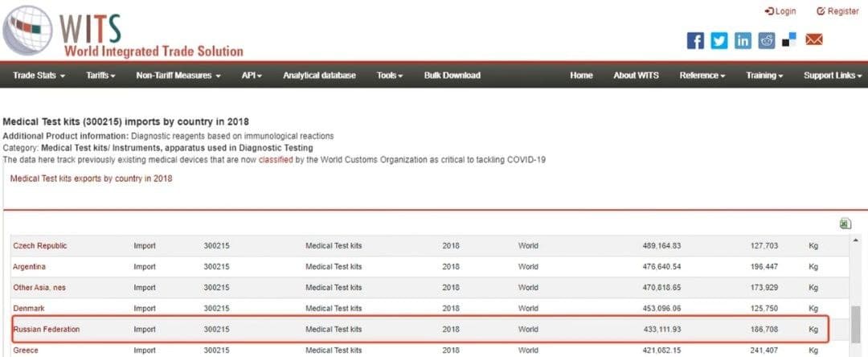The height and width of the screenshot is (357, 868).
Task: Click the Reddit share icon
Action: 767,40
